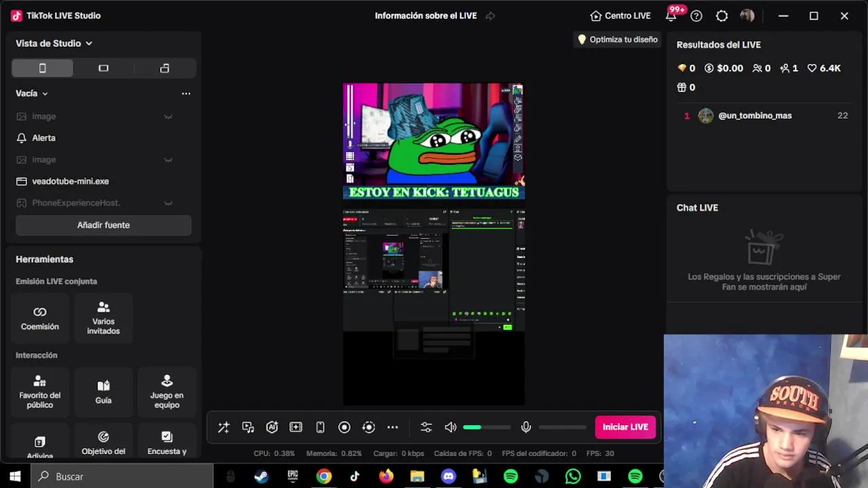Select landscape layout tab

coord(103,68)
